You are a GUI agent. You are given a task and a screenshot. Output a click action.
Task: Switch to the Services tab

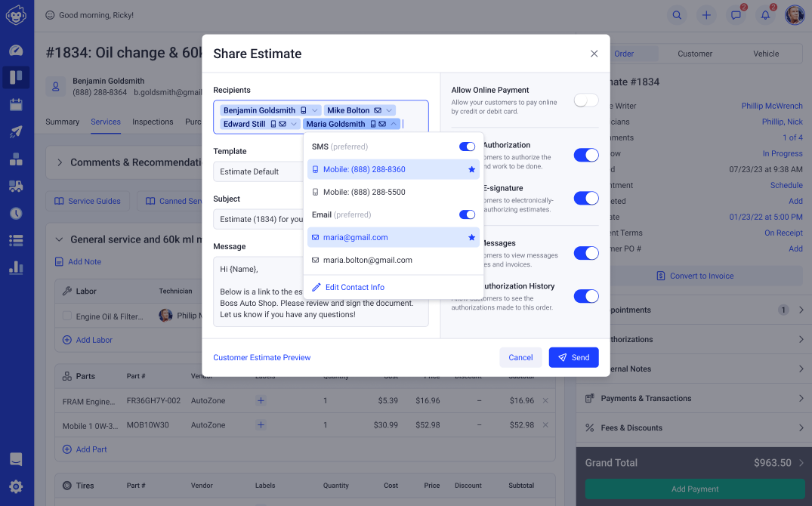(x=106, y=122)
